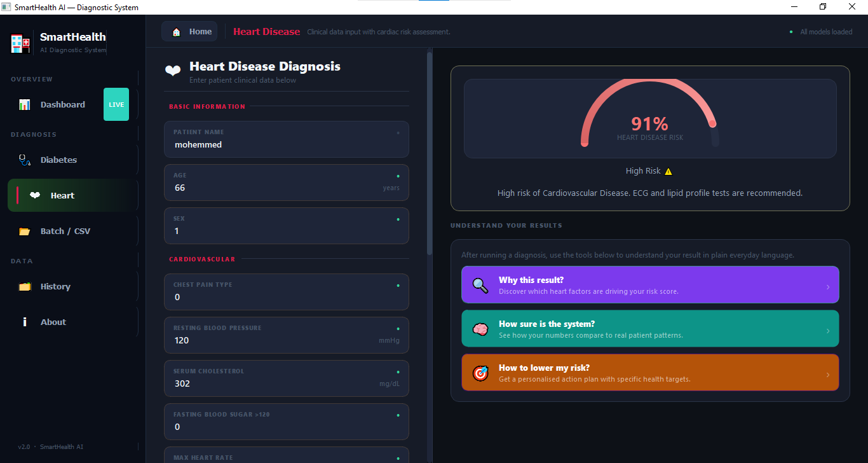Click the LIVE badge beside Dashboard
The image size is (868, 463).
point(116,104)
